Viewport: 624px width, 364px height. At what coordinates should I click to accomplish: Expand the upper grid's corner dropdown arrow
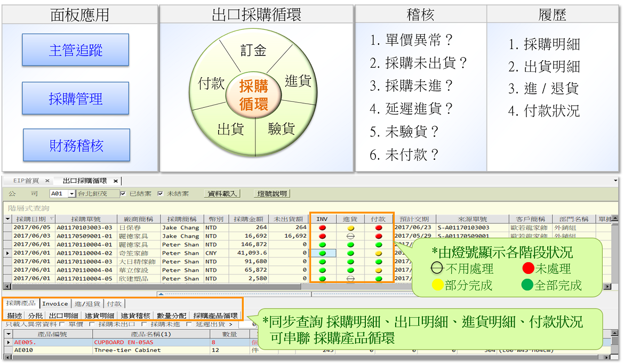7,219
